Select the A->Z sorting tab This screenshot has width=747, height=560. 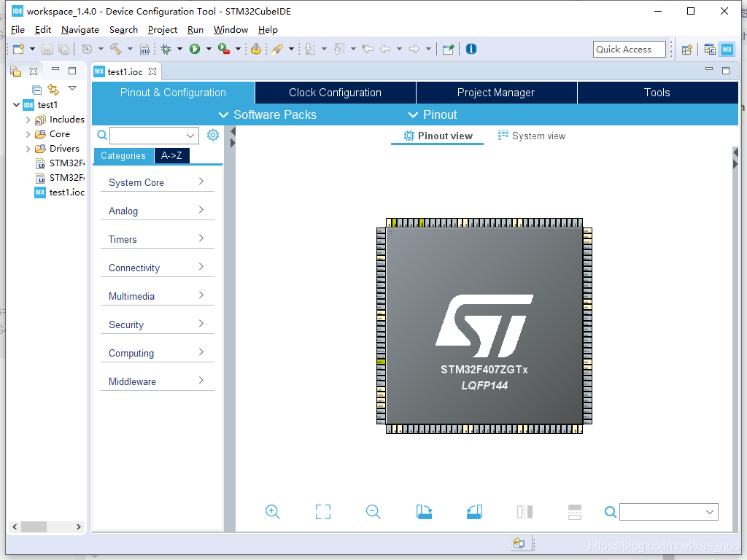coord(171,156)
